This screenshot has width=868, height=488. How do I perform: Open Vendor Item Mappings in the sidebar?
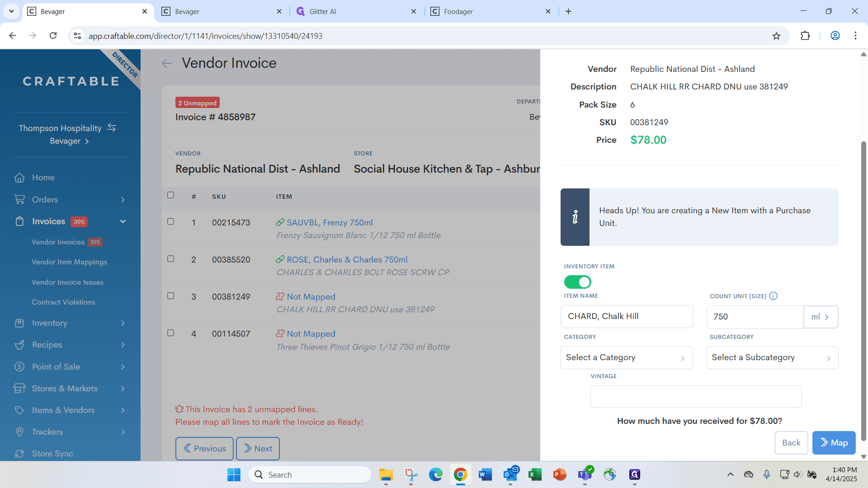point(69,262)
